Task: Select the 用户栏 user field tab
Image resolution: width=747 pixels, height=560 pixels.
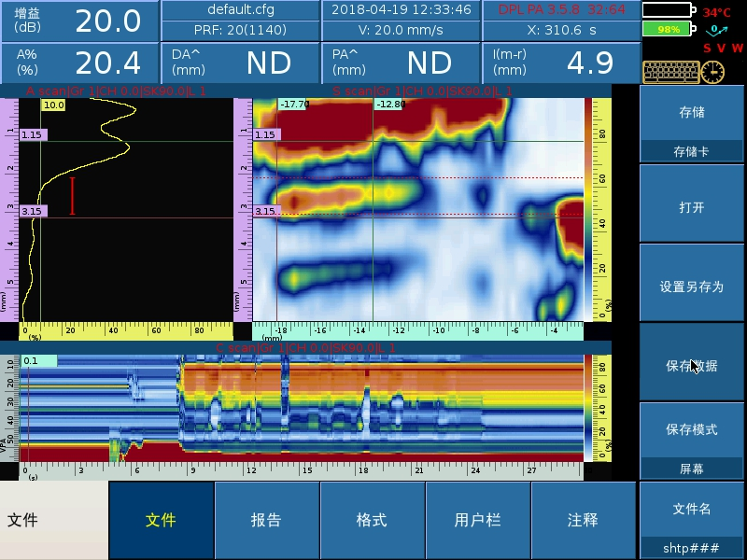Action: (x=477, y=520)
